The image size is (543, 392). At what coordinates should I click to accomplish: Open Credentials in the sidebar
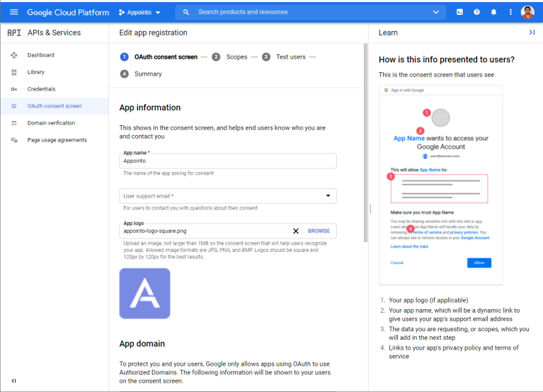(55, 89)
